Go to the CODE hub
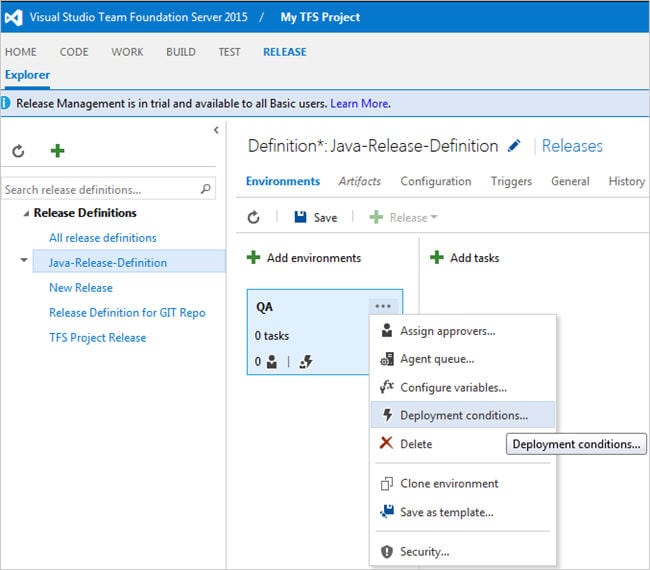This screenshot has height=570, width=650. click(x=74, y=52)
